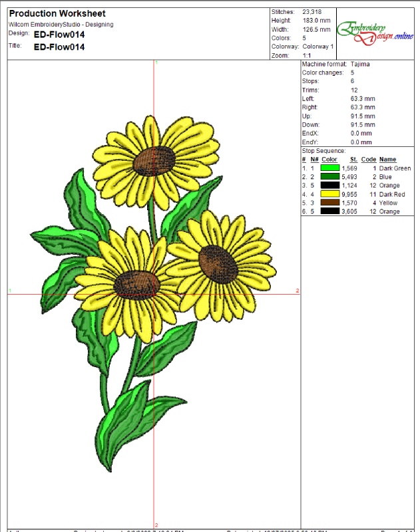
Task: Click the Dark Red thread name
Action: 392,195
